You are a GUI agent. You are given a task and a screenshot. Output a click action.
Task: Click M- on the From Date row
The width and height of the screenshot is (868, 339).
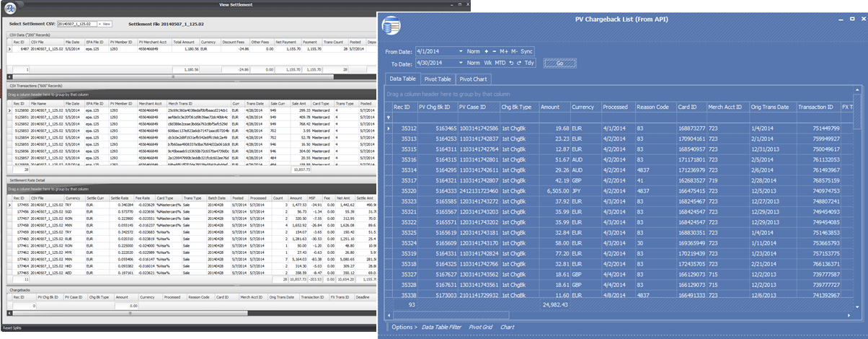click(x=515, y=52)
